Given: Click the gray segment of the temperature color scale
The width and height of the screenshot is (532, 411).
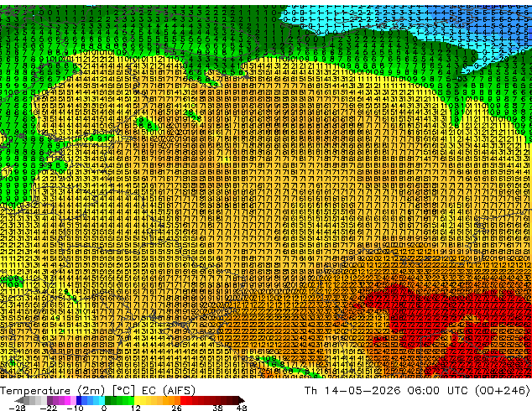Looking at the screenshot, I should pos(30,400).
